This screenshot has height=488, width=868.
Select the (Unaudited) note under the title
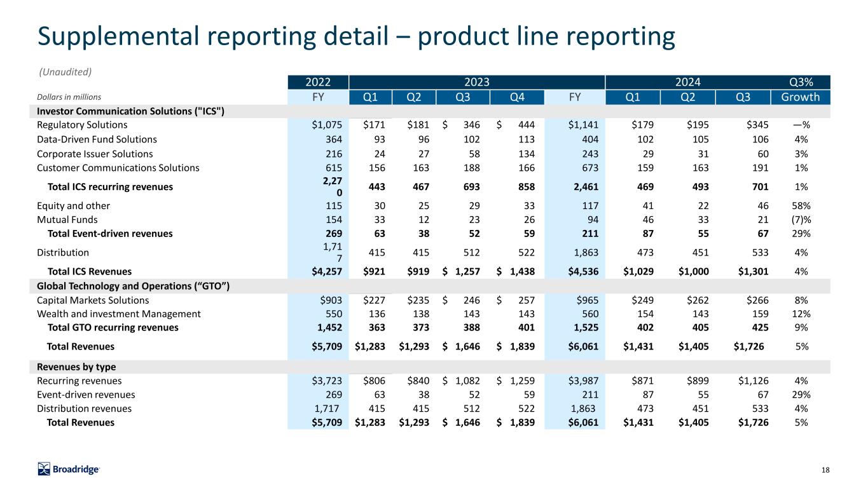66,71
